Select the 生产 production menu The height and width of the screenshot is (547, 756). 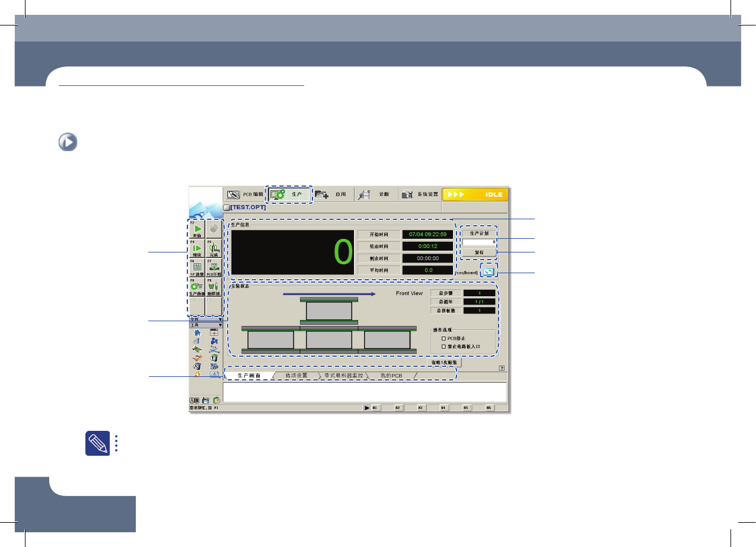tap(289, 194)
